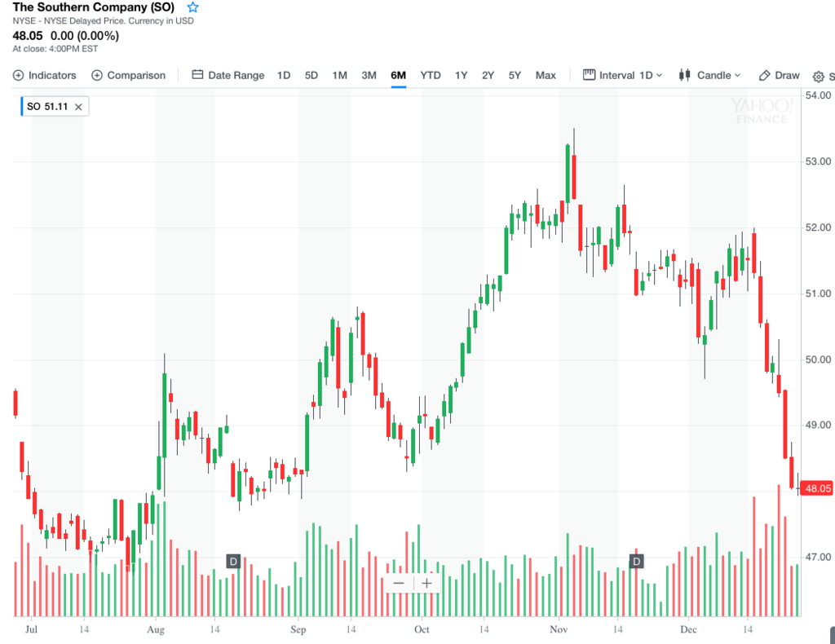Click The Southern Company (SO) title

(x=93, y=7)
